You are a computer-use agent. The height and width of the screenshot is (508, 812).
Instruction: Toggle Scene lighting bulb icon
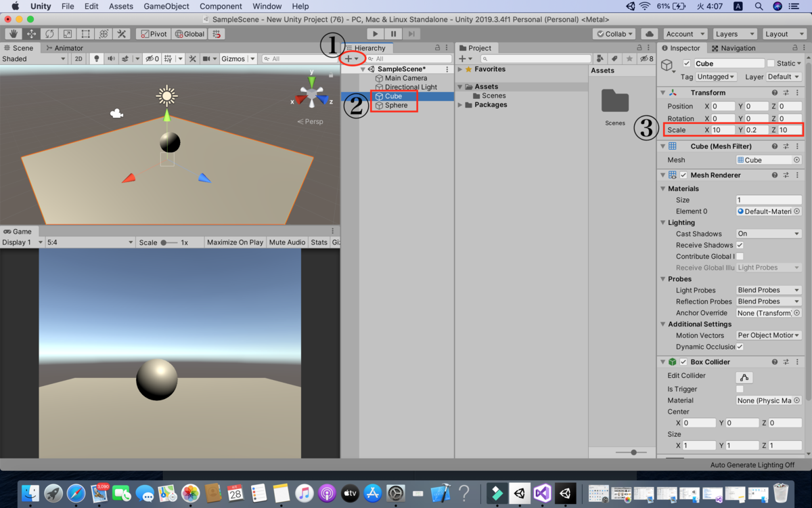[96, 59]
